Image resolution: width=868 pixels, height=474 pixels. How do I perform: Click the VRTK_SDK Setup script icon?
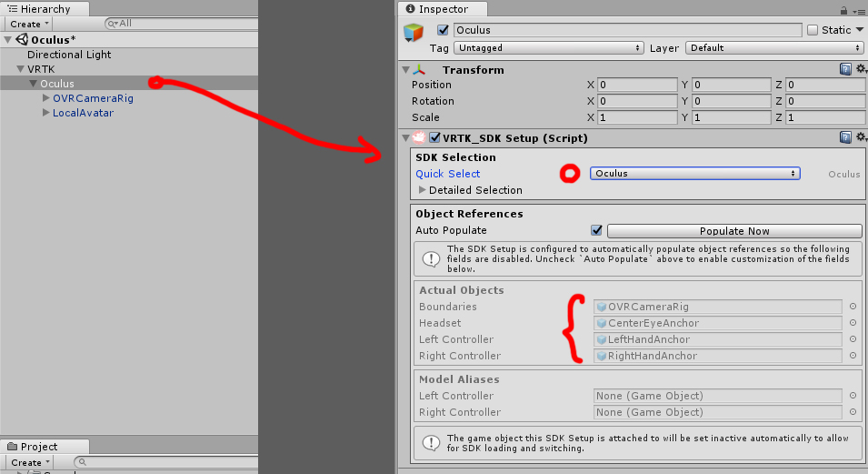pos(419,137)
